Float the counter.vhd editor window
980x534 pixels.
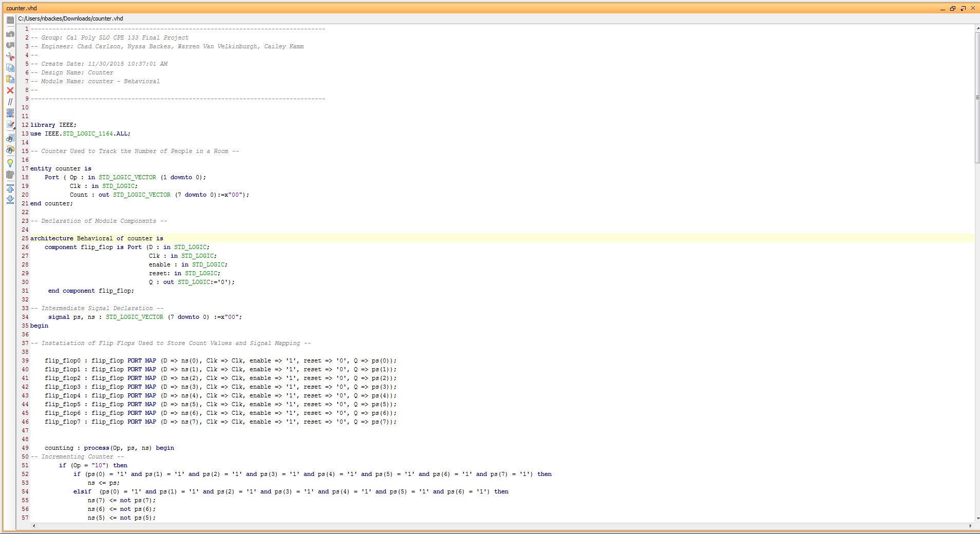(953, 8)
